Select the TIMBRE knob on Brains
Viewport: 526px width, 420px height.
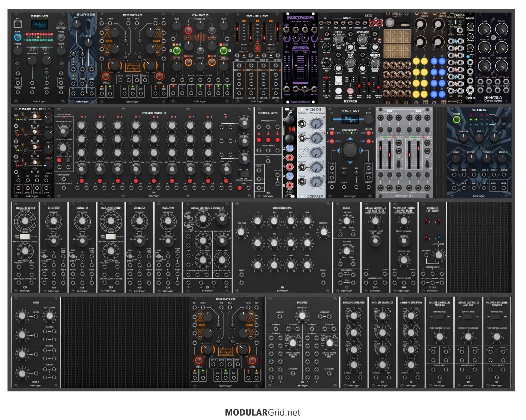pos(18,51)
